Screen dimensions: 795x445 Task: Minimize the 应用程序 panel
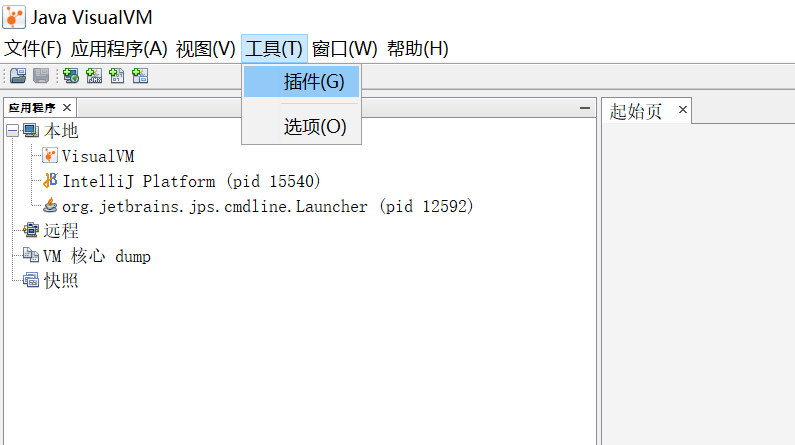(585, 108)
